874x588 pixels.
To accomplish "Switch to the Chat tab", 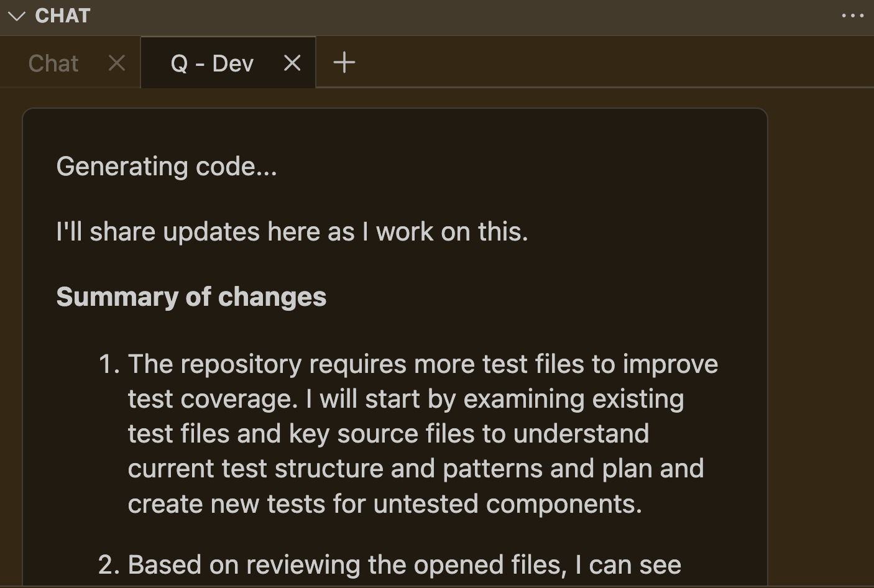I will 53,62.
